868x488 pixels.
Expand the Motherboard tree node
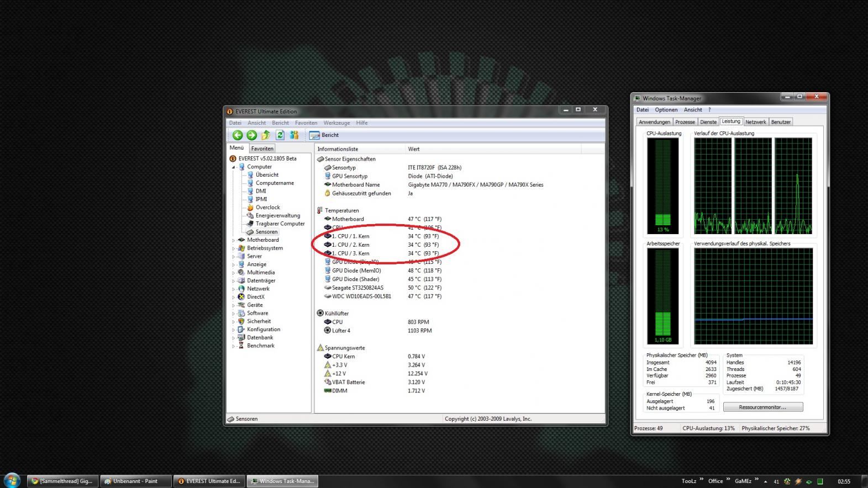click(x=233, y=240)
